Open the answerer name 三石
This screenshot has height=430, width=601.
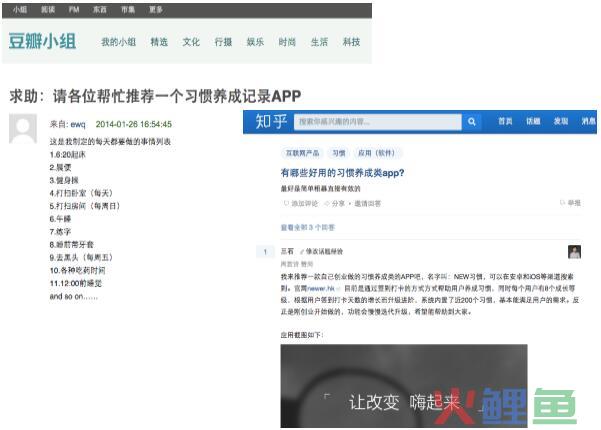(x=287, y=251)
